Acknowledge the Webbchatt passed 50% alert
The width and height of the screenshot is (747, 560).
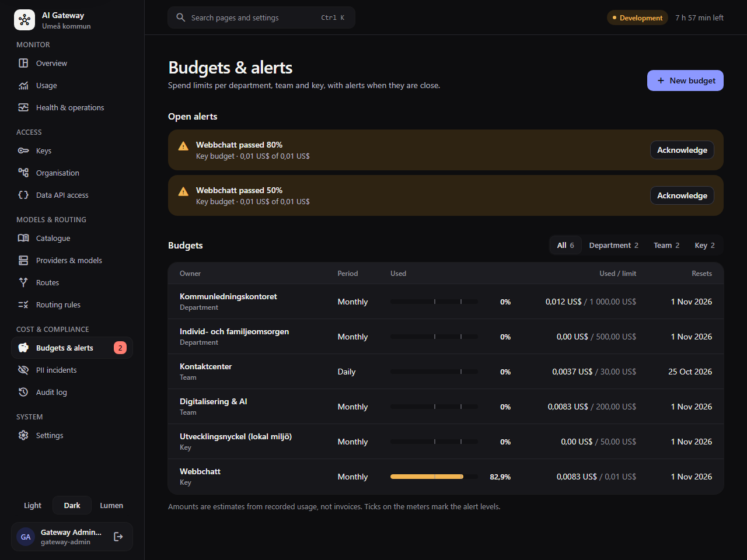pyautogui.click(x=682, y=195)
